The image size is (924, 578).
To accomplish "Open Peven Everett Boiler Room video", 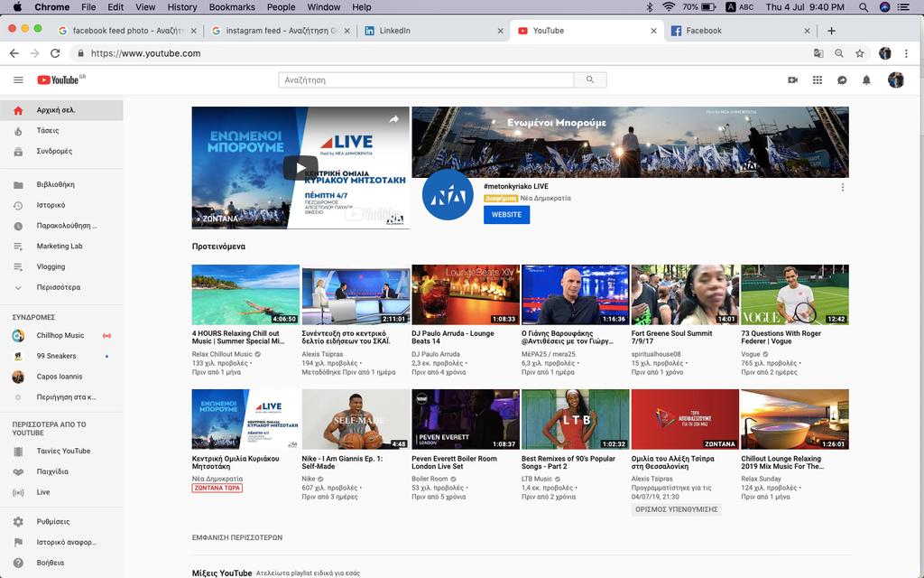I will pos(466,419).
